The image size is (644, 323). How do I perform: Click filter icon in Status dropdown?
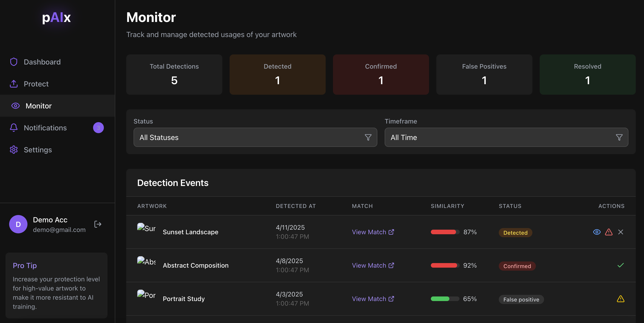click(368, 137)
